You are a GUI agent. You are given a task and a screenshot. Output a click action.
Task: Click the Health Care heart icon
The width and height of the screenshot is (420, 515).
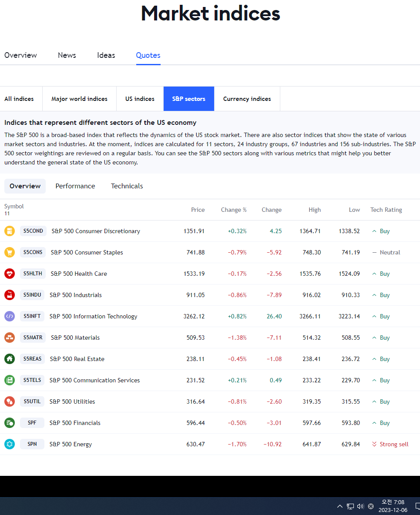click(10, 274)
